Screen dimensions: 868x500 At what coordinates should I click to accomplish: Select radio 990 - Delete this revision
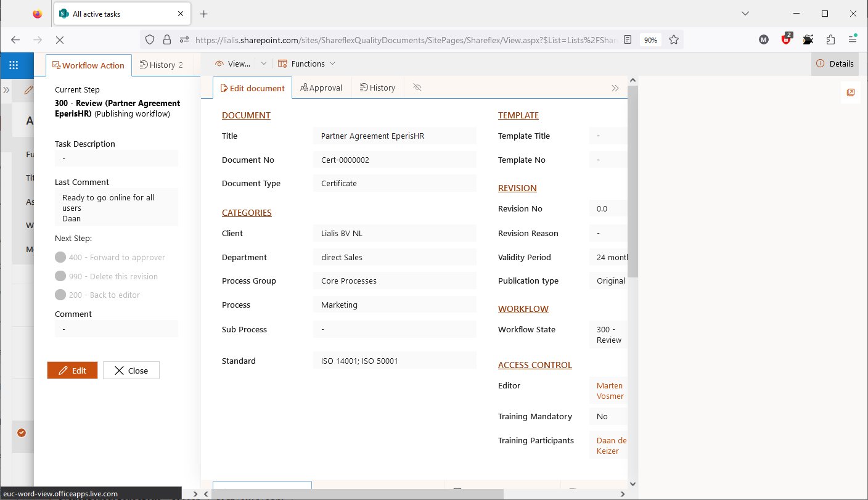(x=60, y=276)
